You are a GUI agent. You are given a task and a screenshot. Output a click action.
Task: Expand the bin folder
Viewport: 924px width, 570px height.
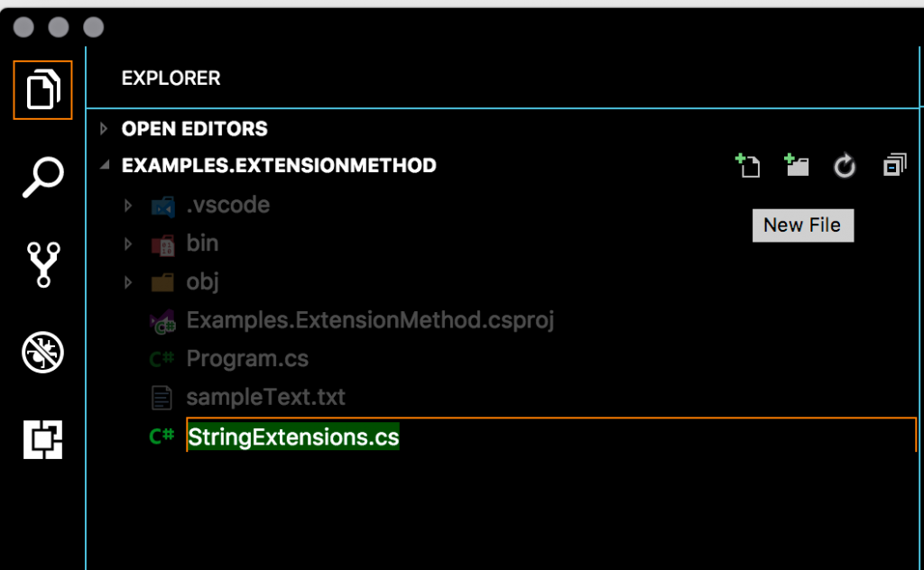click(202, 244)
